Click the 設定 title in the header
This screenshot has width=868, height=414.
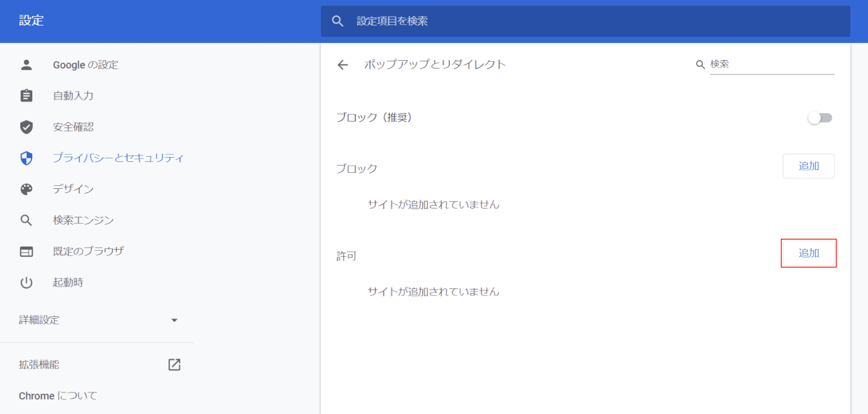coord(32,21)
